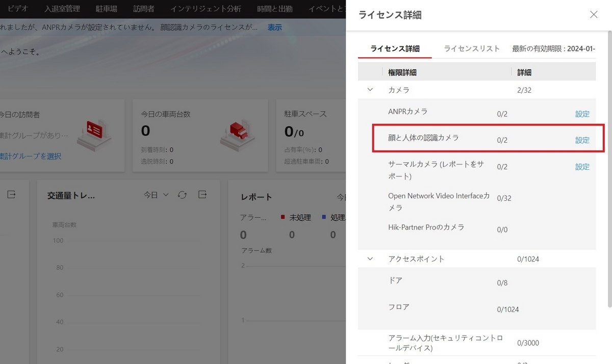Click the export icon left of 交通量トレンド card

[11, 194]
